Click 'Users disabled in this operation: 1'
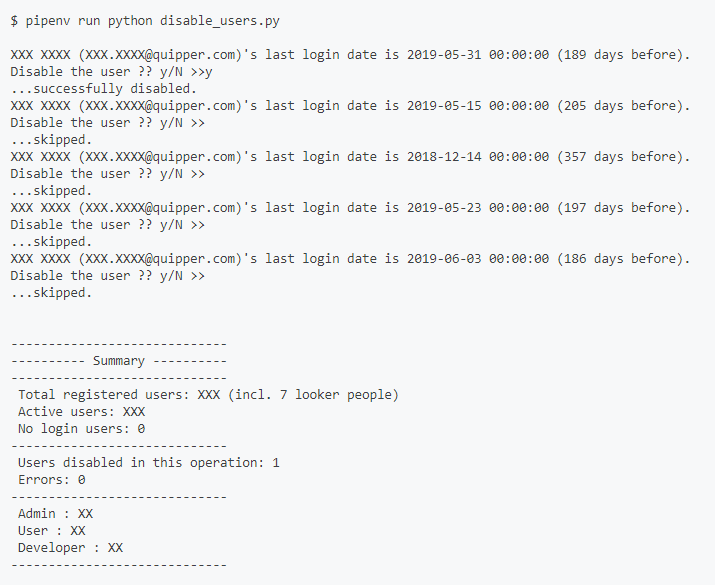 (148, 463)
